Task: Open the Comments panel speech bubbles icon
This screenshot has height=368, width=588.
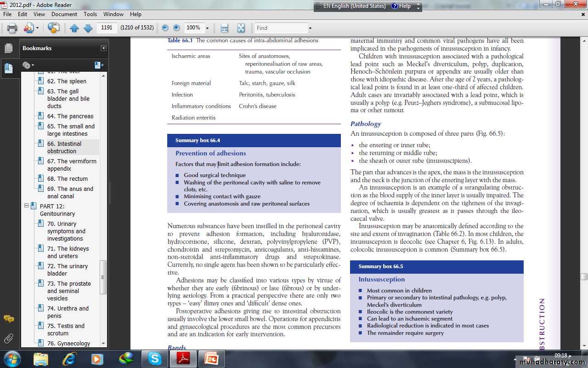Action: click(x=8, y=318)
